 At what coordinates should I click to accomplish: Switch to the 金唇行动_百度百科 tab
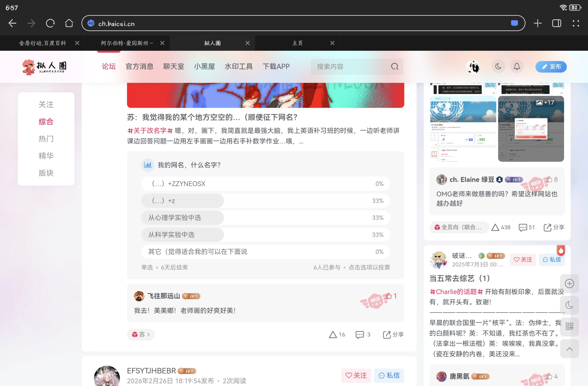click(x=42, y=43)
